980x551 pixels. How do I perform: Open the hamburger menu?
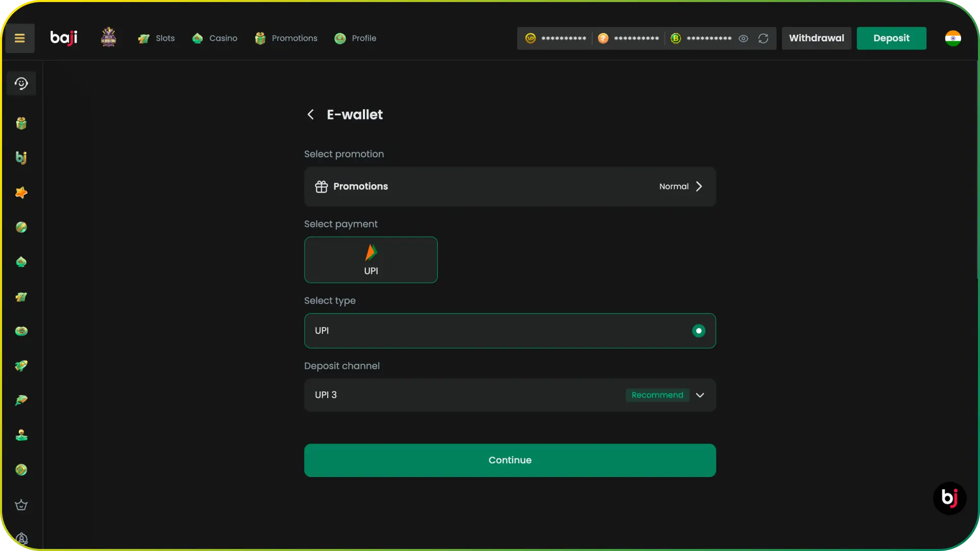coord(20,38)
